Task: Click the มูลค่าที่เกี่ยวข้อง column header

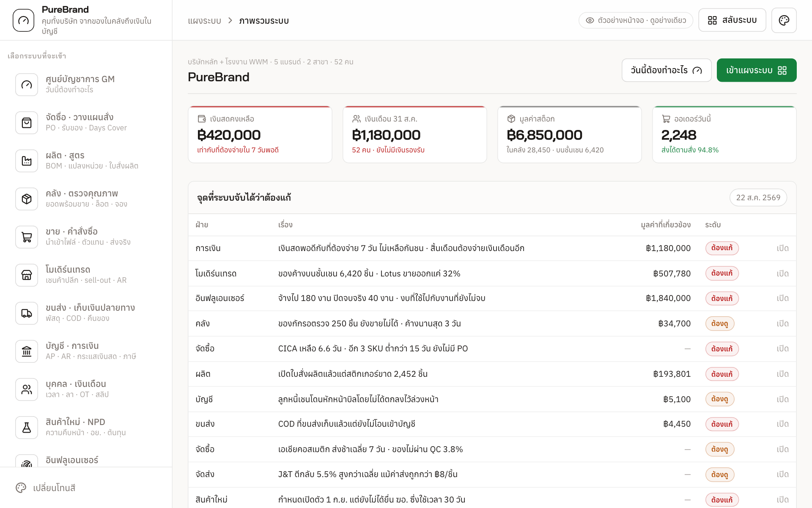Action: pyautogui.click(x=666, y=225)
